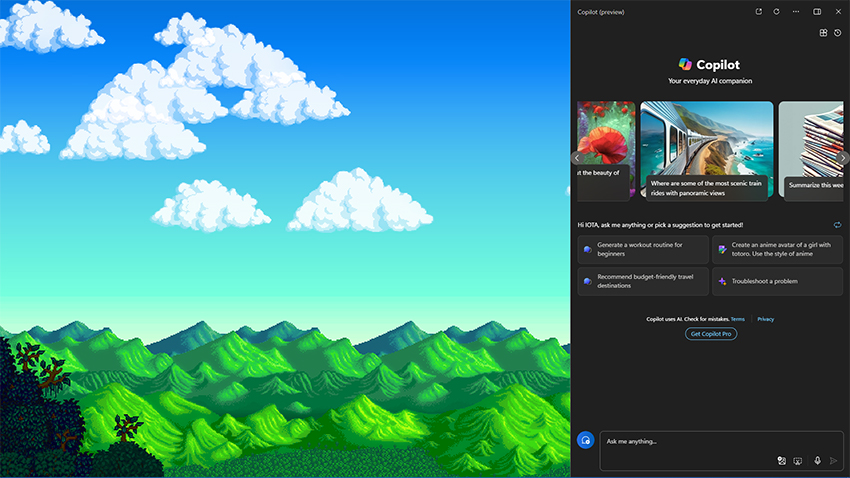Image resolution: width=850 pixels, height=478 pixels.
Task: Select the red flower beauty card
Action: click(606, 150)
